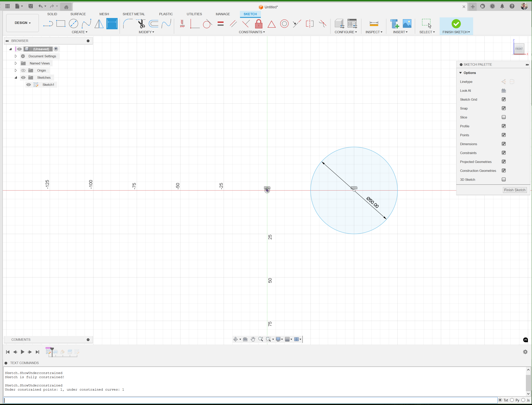Select the Line tool in Create
The height and width of the screenshot is (405, 532).
click(48, 24)
